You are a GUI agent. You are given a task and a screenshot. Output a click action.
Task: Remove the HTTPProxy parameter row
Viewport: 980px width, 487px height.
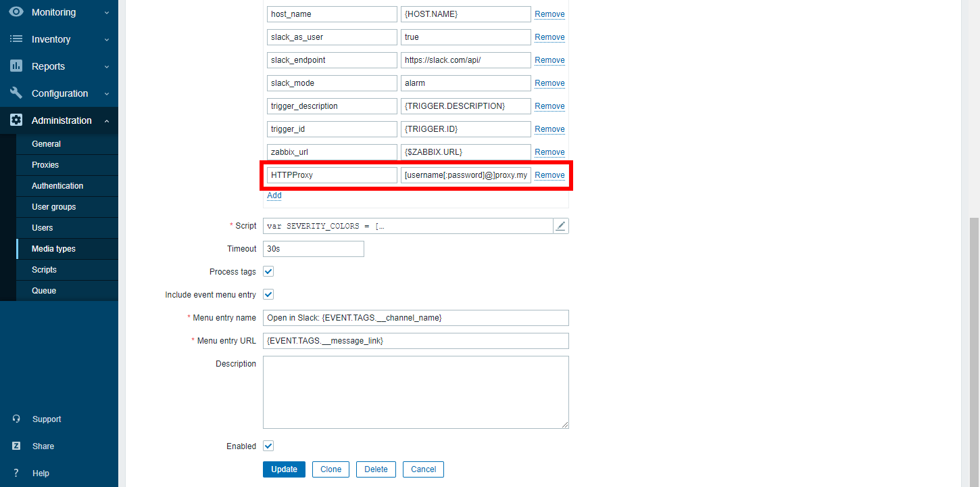coord(549,175)
